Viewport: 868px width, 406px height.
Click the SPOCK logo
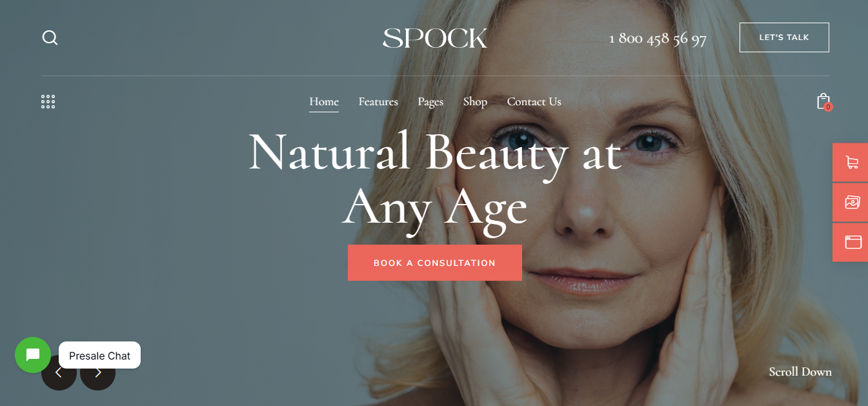click(435, 38)
